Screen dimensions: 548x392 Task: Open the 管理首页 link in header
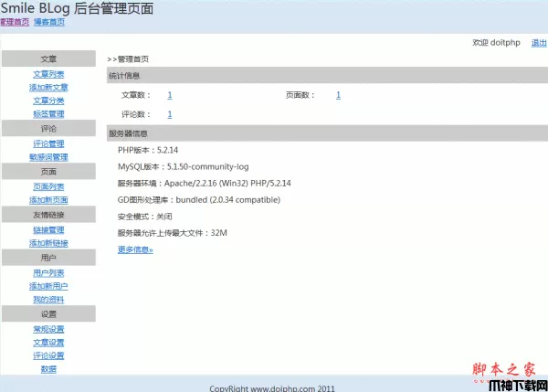15,22
